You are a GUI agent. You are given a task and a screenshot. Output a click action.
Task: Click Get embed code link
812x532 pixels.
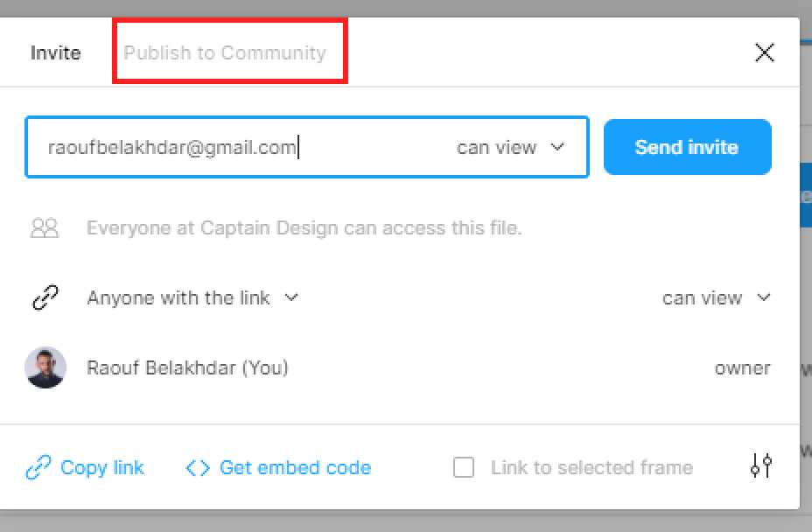coord(296,468)
